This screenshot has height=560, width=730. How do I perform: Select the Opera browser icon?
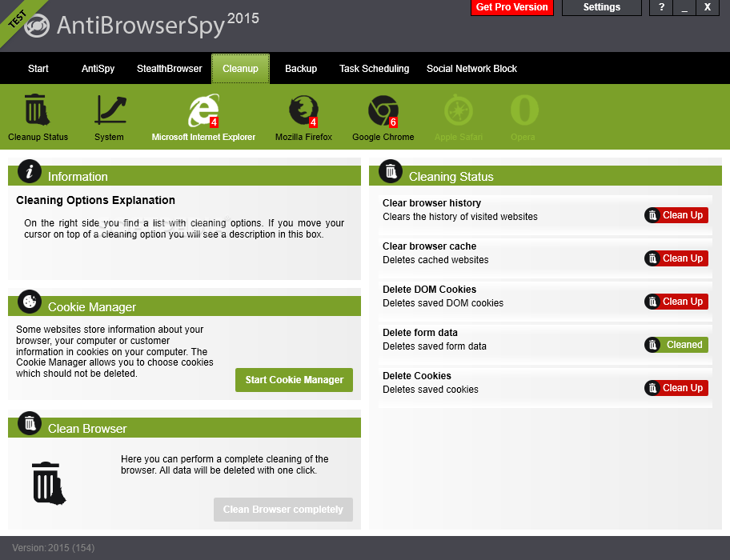coord(524,110)
